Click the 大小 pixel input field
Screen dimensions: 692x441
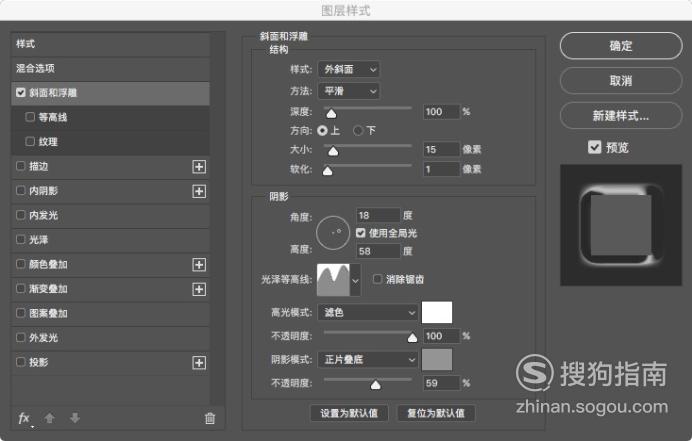(x=441, y=149)
